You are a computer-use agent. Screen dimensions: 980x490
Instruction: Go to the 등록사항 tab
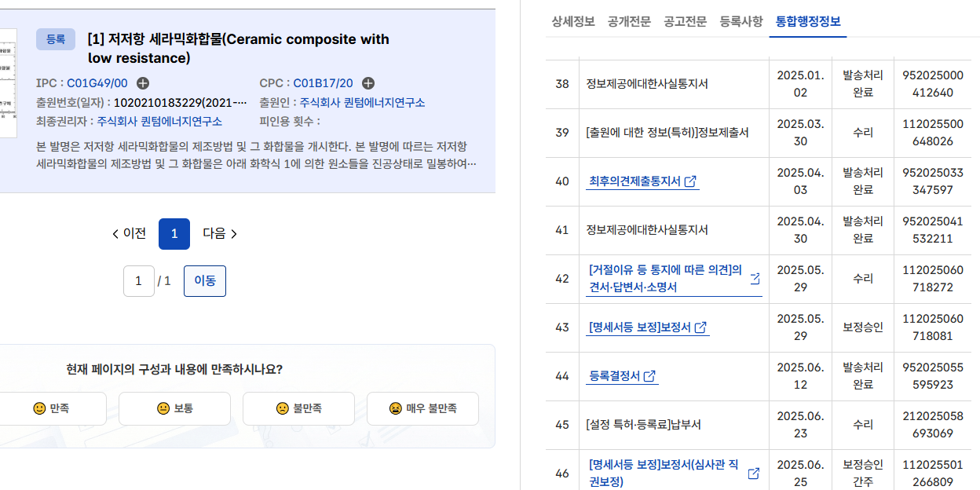tap(741, 21)
